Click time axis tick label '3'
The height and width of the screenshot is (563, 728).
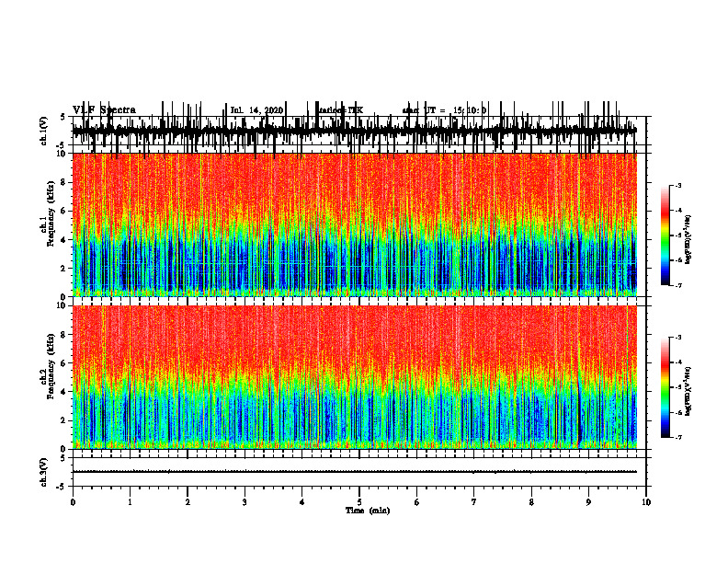tap(245, 502)
